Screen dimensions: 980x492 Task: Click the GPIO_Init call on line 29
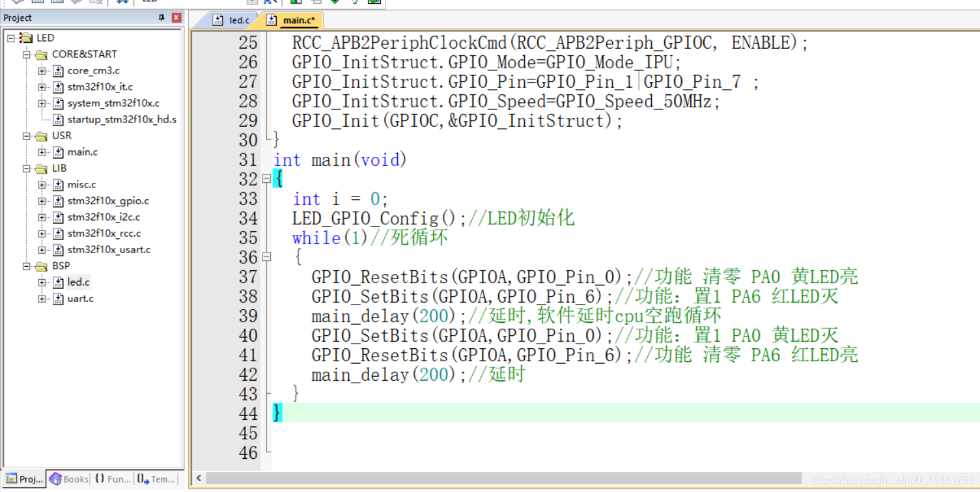[x=457, y=121]
